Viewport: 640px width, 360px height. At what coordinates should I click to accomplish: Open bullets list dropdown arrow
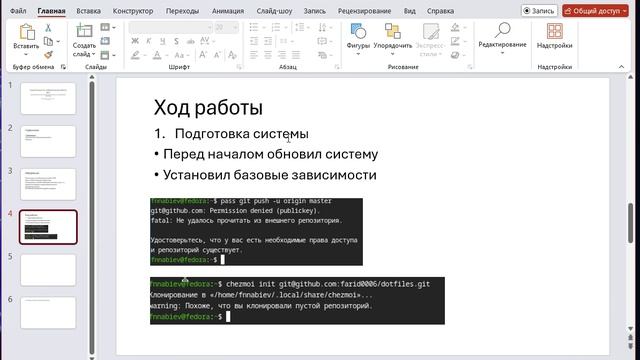264,28
